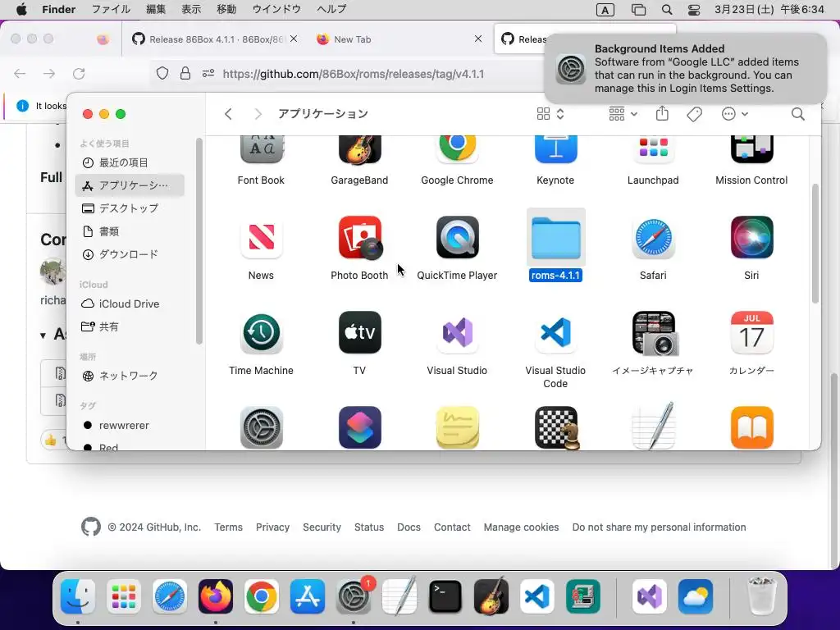Open Firefox from the Dock
Screen dimensions: 840x630
pos(216,596)
